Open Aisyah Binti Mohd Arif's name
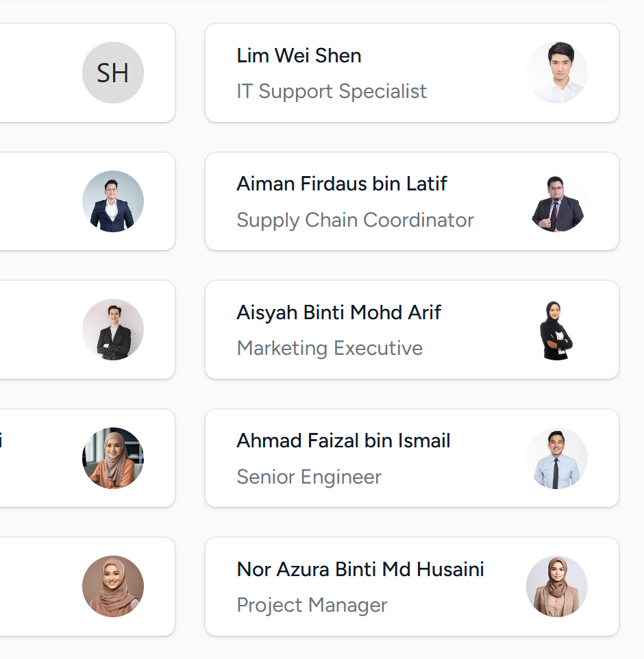The width and height of the screenshot is (644, 659). click(x=338, y=312)
